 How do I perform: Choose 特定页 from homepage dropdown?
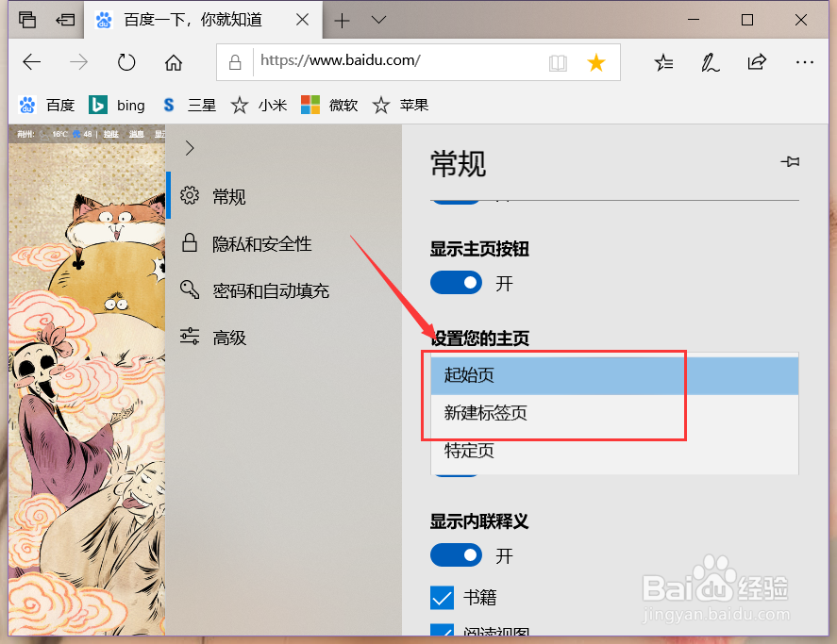point(614,452)
